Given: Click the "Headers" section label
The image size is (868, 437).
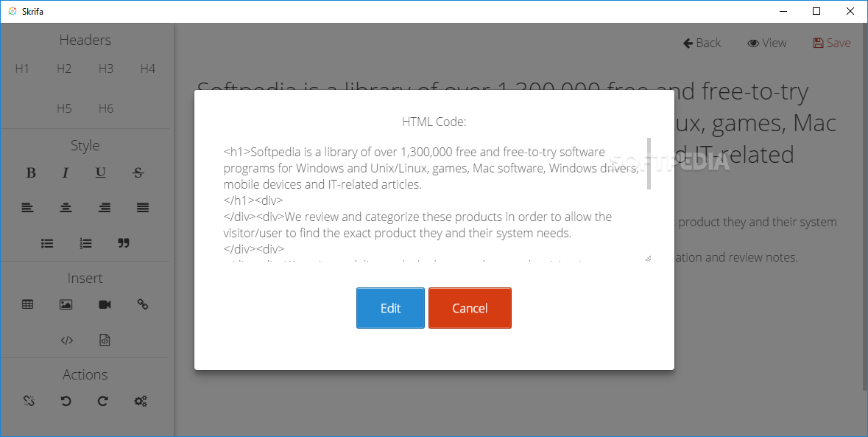Looking at the screenshot, I should [x=85, y=40].
